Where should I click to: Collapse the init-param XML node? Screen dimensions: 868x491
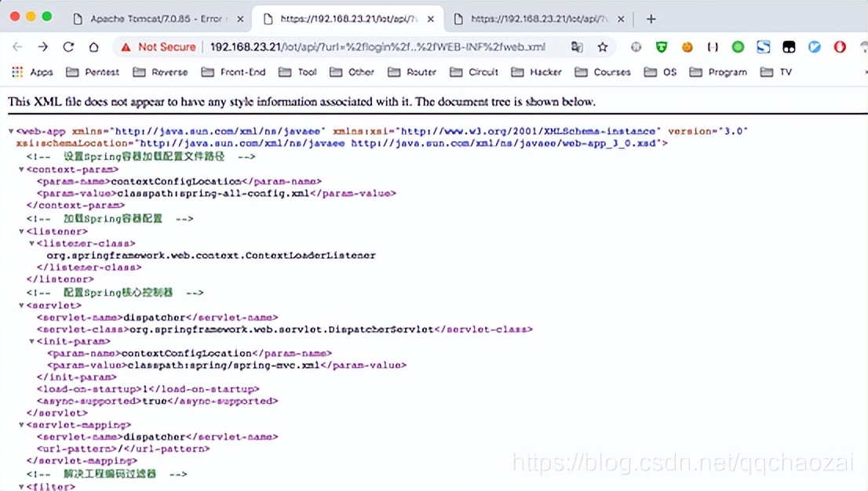32,341
